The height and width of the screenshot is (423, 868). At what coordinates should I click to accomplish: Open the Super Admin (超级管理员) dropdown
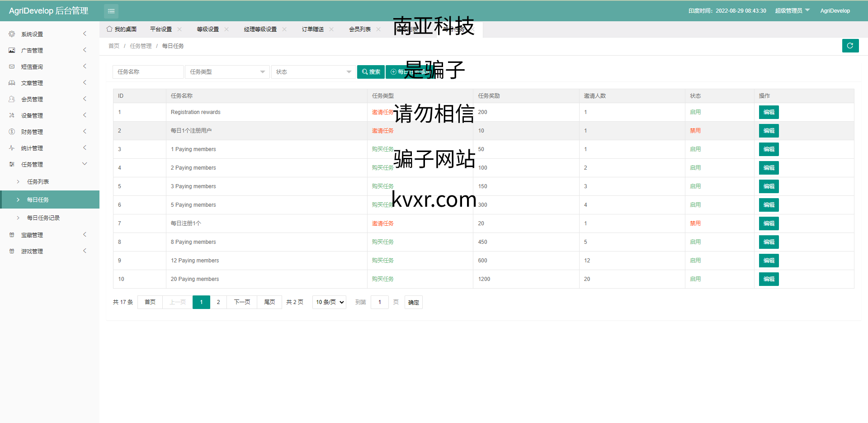point(793,11)
